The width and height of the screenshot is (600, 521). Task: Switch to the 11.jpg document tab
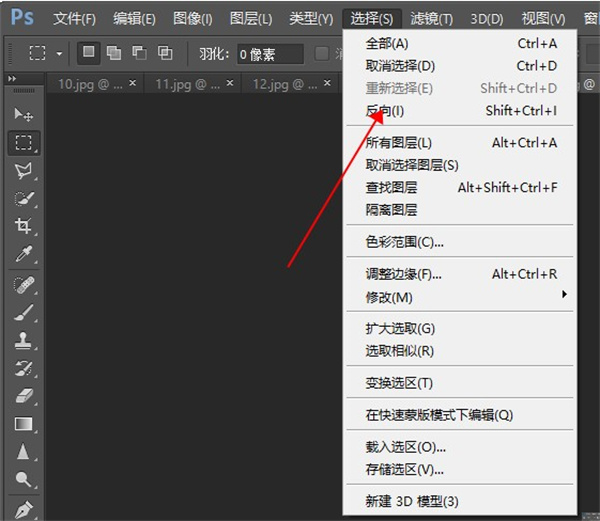click(x=180, y=84)
